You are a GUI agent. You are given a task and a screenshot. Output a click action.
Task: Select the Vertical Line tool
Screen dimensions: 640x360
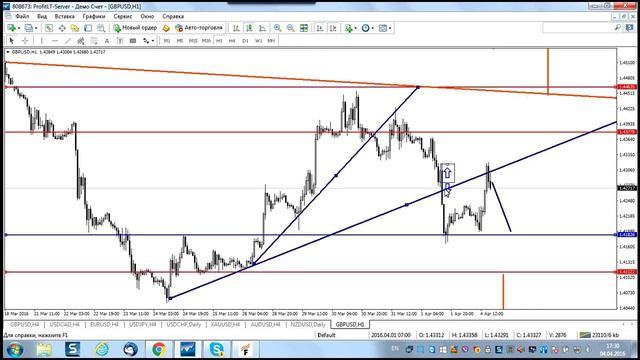pos(41,40)
